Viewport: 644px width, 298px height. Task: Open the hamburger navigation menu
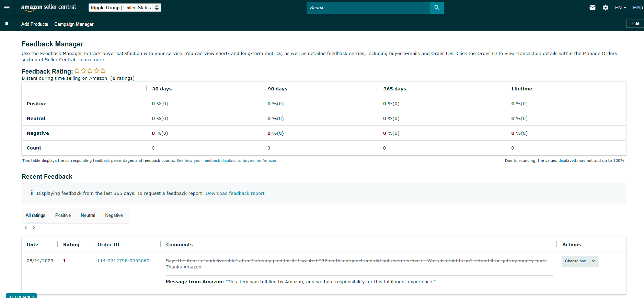7,8
